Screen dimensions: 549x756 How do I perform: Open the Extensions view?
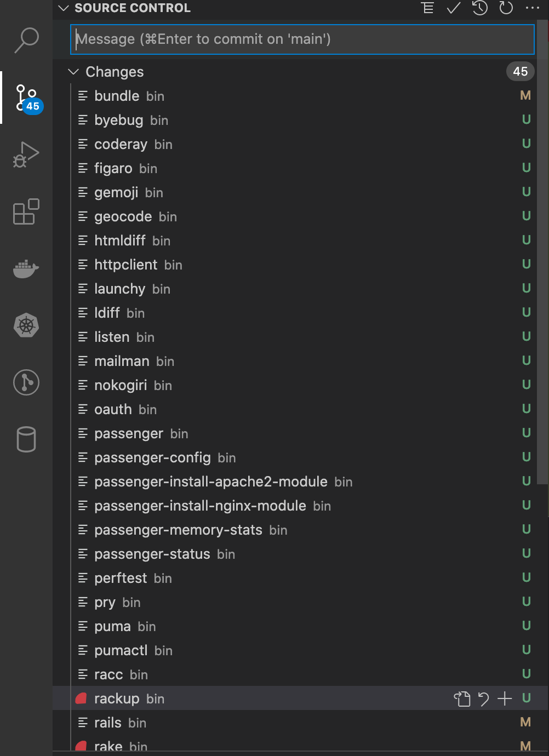(x=26, y=211)
